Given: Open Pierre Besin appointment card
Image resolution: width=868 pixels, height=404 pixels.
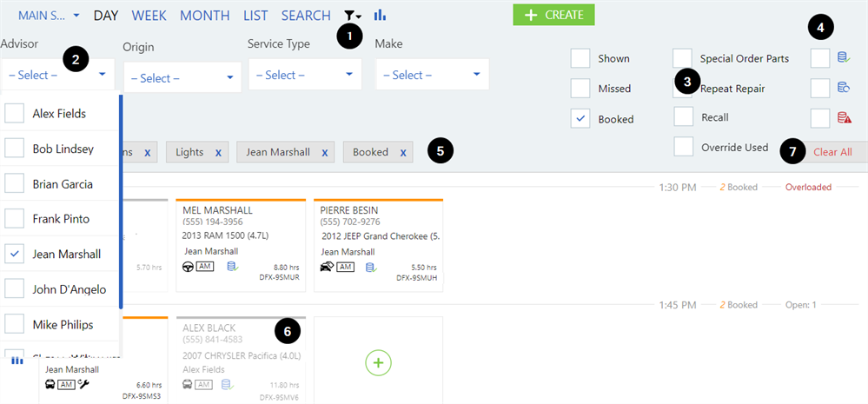Looking at the screenshot, I should [x=378, y=241].
